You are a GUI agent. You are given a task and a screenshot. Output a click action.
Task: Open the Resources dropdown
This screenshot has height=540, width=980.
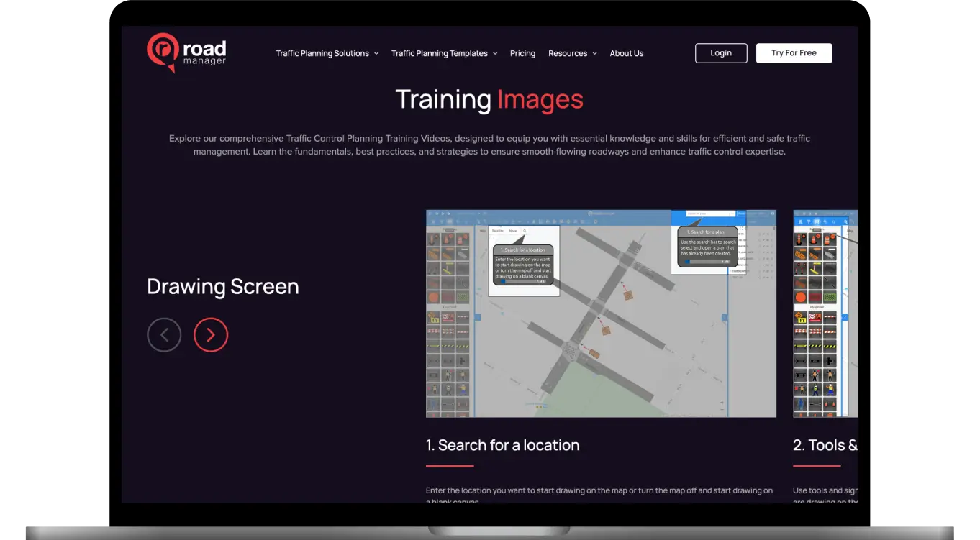tap(572, 53)
